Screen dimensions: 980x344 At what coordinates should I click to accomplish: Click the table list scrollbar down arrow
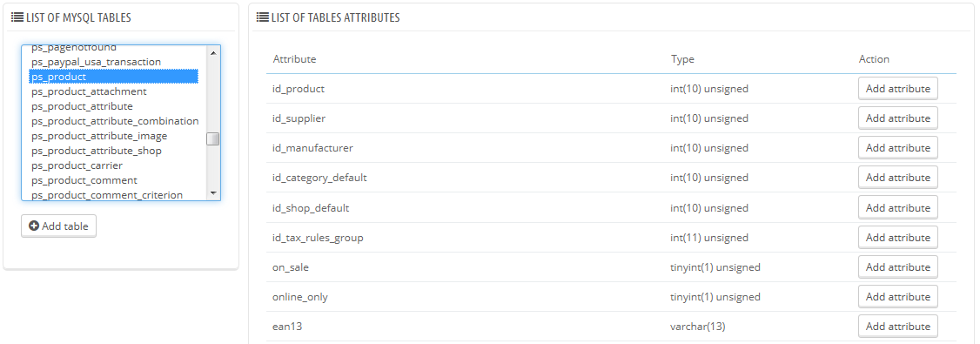[213, 193]
